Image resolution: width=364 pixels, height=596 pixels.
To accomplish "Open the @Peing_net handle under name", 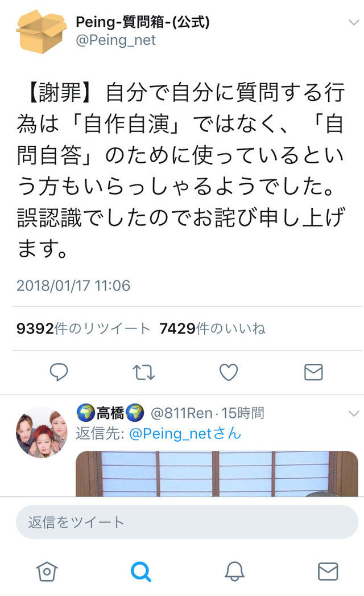I will pos(115,40).
